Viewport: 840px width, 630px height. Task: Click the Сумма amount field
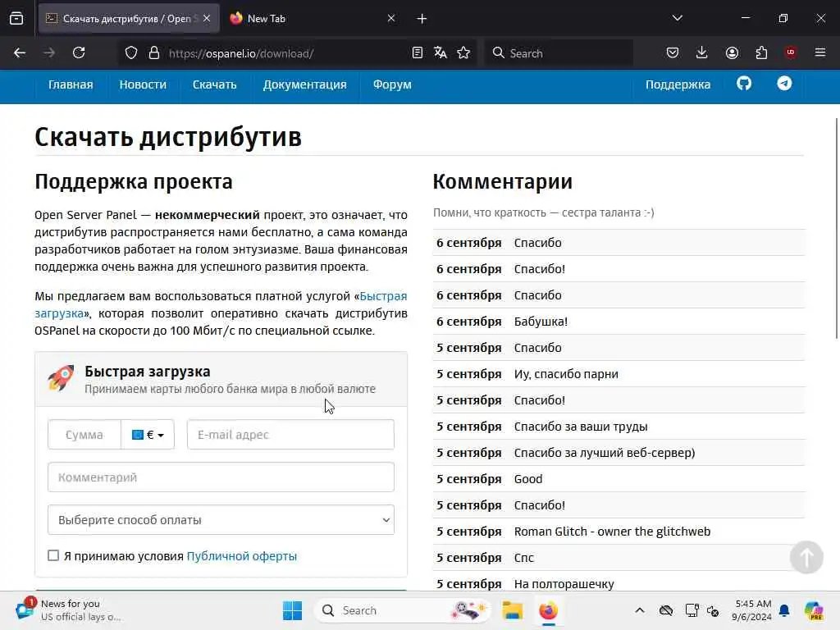point(84,435)
